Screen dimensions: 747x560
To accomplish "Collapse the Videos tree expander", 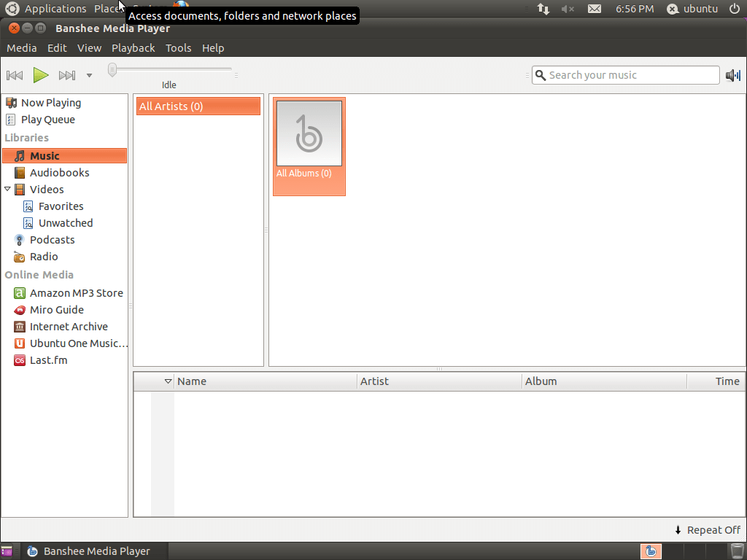I will click(x=7, y=189).
